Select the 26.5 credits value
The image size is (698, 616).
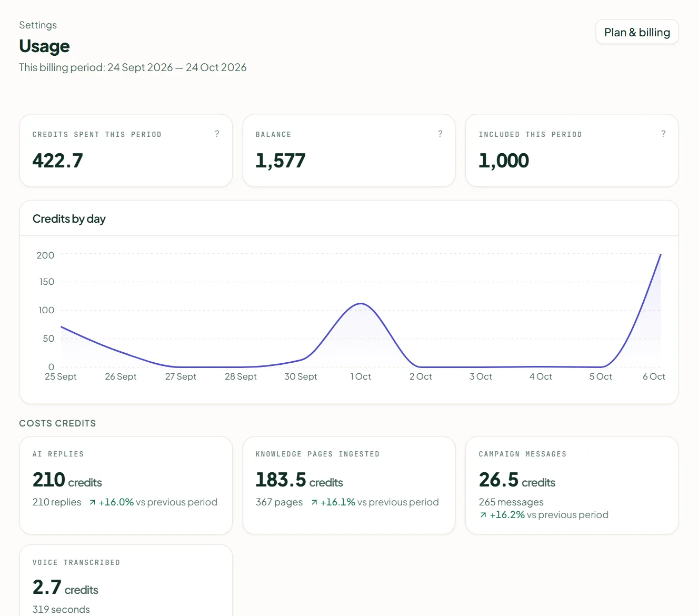pyautogui.click(x=517, y=480)
